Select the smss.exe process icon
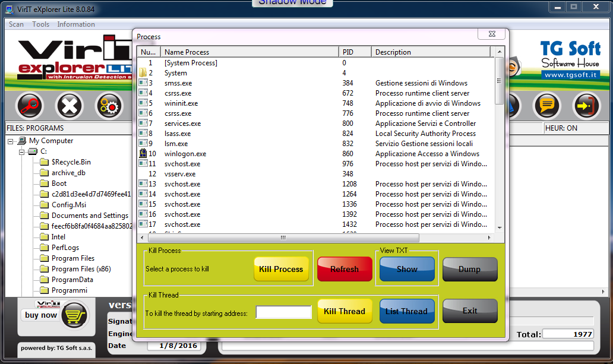Image resolution: width=613 pixels, height=364 pixels. [x=143, y=83]
